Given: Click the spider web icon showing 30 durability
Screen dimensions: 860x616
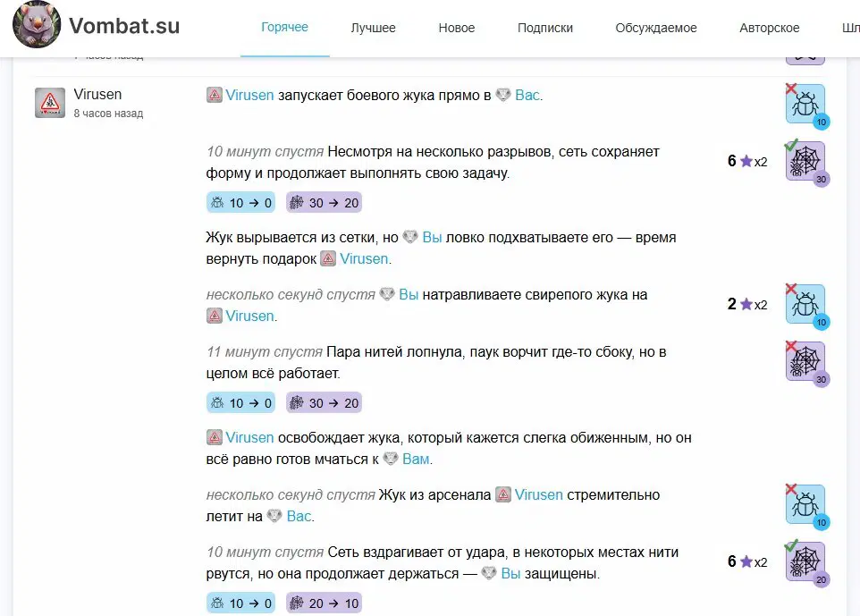Looking at the screenshot, I should (804, 162).
